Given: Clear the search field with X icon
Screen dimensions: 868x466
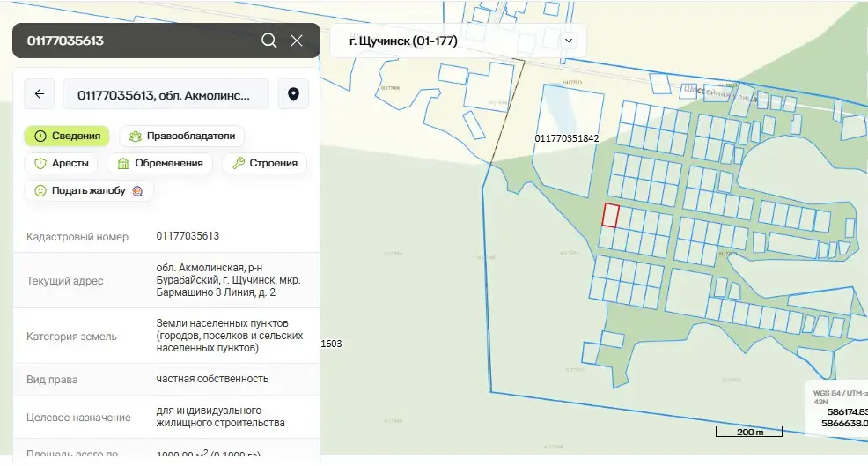Looking at the screenshot, I should tap(297, 41).
